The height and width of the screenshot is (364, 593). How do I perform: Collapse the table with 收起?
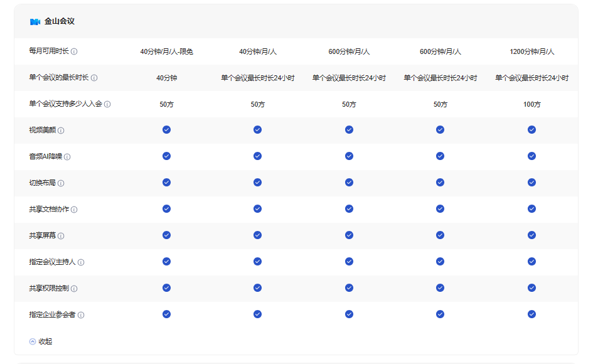click(x=45, y=341)
